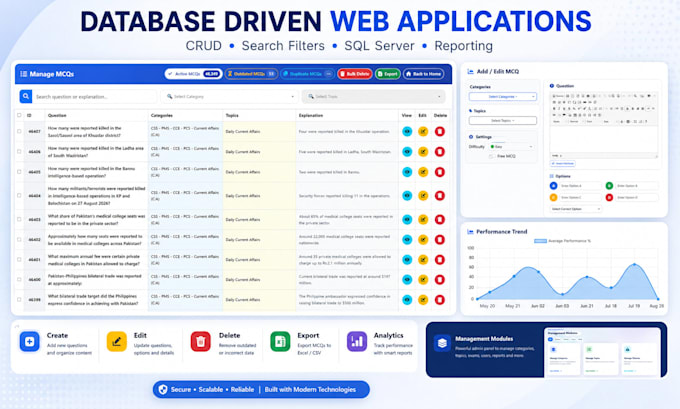View MCQ row 46400

(x=407, y=279)
